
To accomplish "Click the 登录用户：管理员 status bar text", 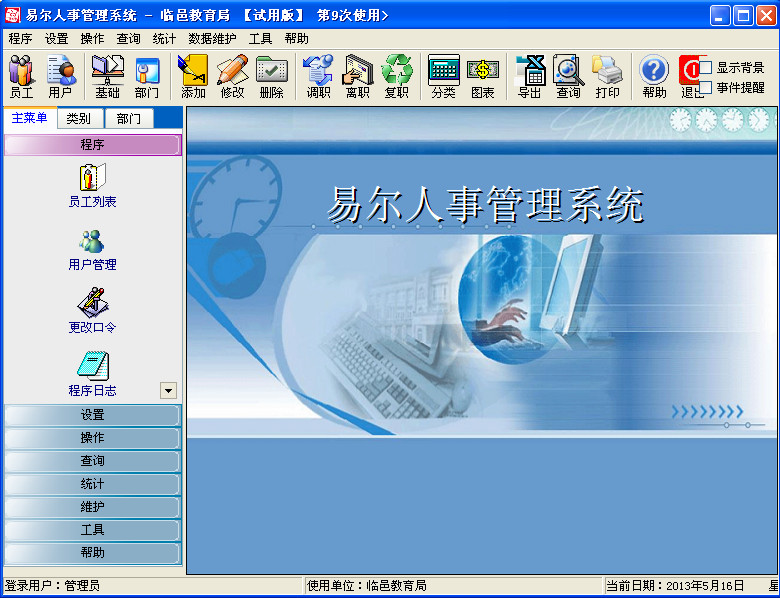I will (x=52, y=586).
